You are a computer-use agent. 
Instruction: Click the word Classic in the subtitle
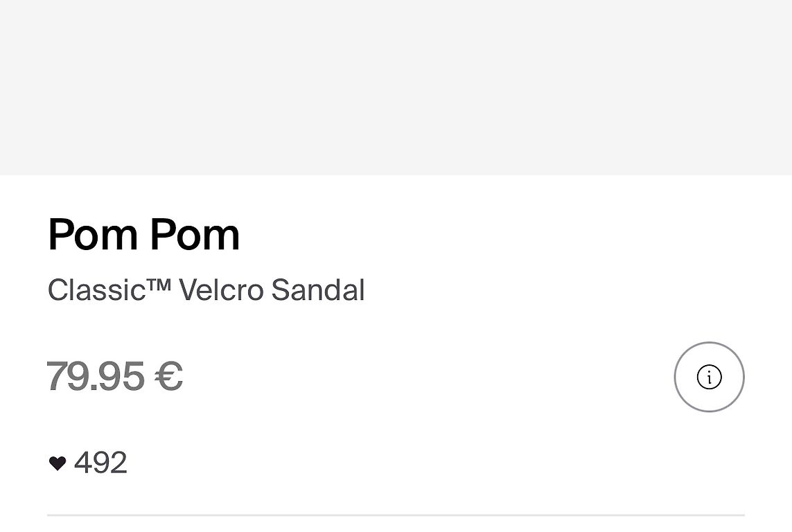[96, 290]
